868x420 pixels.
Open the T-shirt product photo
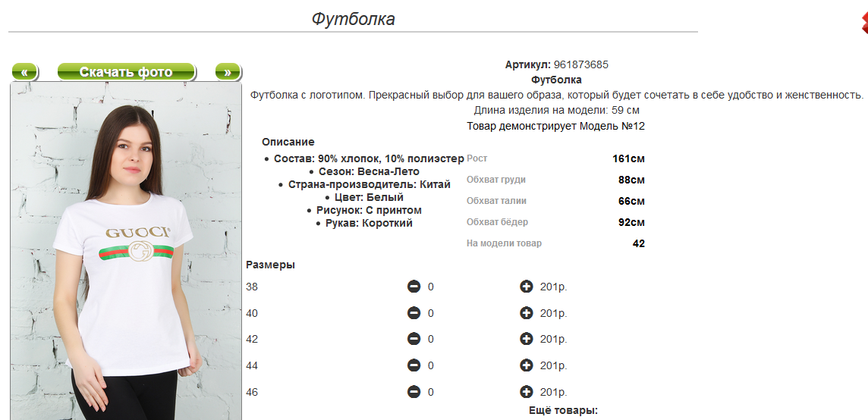126,250
